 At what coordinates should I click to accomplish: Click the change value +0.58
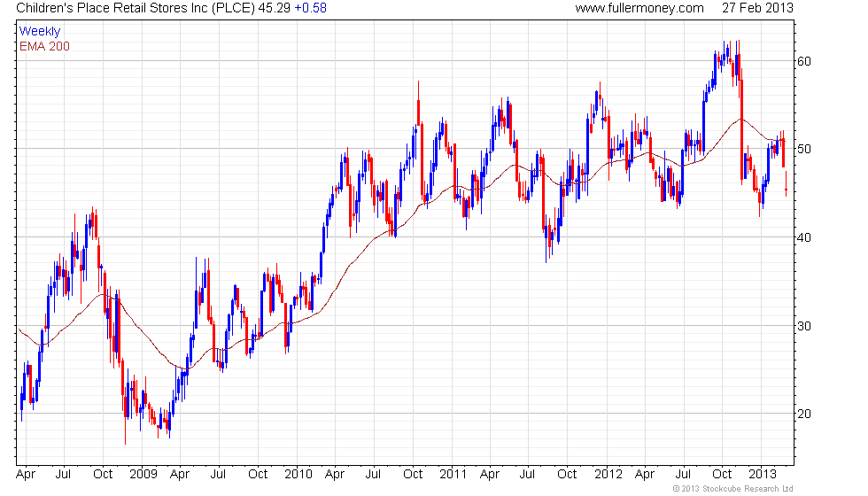[310, 8]
